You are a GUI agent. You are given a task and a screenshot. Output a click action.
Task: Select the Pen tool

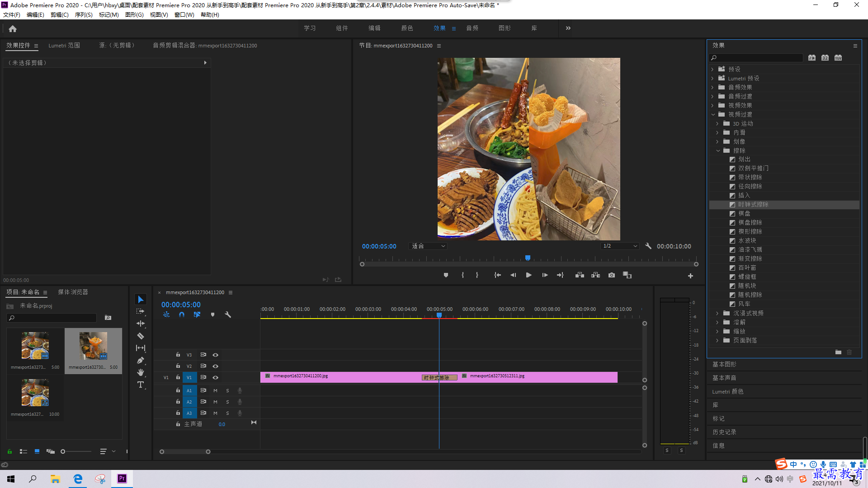coord(141,360)
